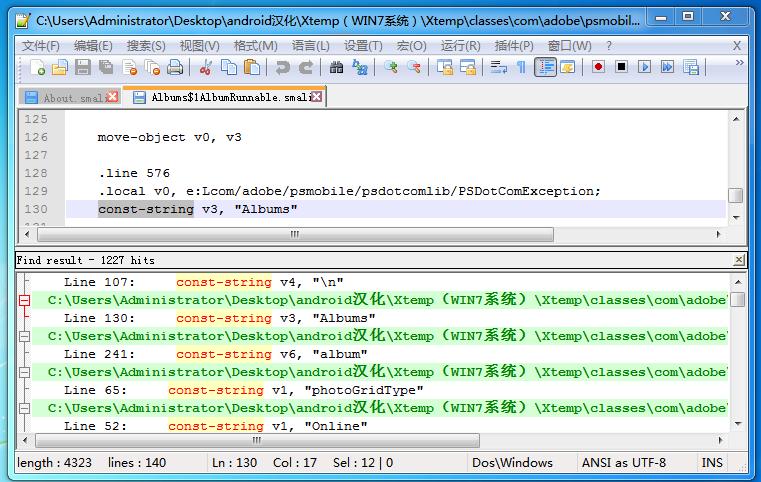761x482 pixels.
Task: Print the document with the printer icon
Action: (175, 67)
